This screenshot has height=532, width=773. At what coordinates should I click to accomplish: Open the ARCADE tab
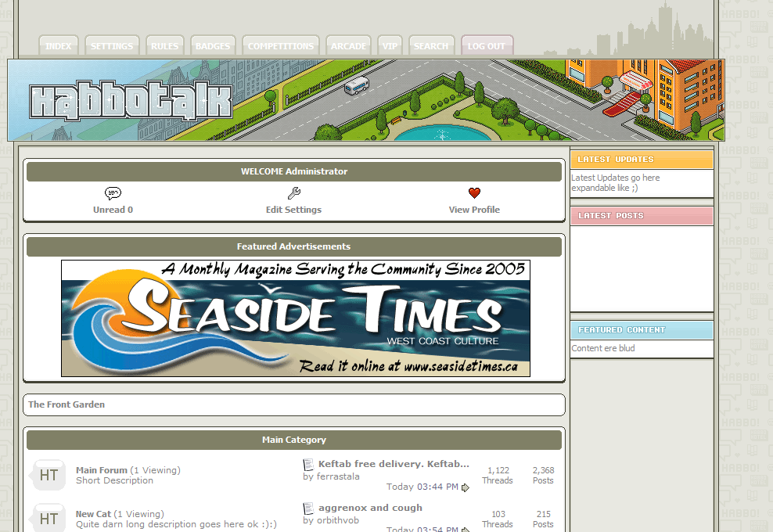click(348, 45)
